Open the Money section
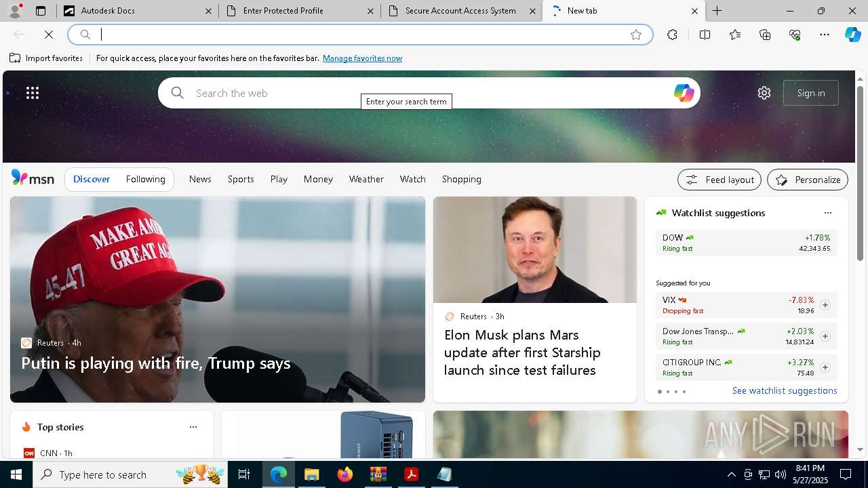The width and height of the screenshot is (868, 488). (x=318, y=179)
